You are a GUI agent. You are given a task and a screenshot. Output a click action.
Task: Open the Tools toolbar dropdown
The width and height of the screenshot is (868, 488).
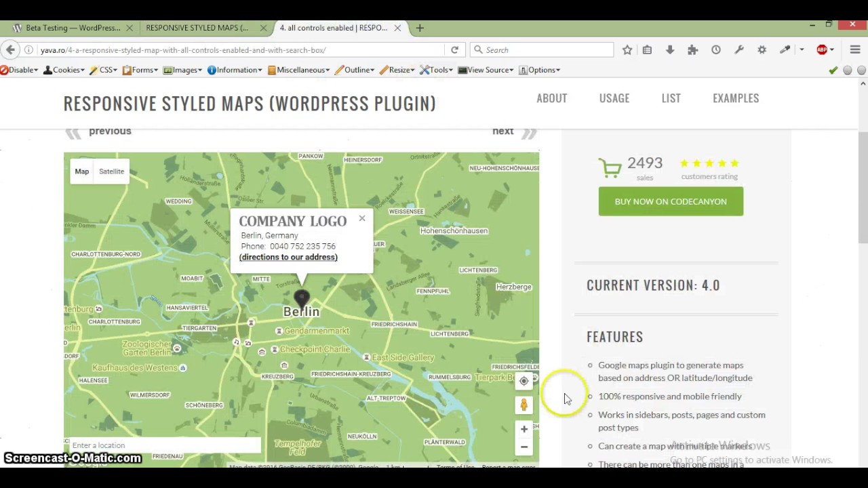pyautogui.click(x=436, y=70)
